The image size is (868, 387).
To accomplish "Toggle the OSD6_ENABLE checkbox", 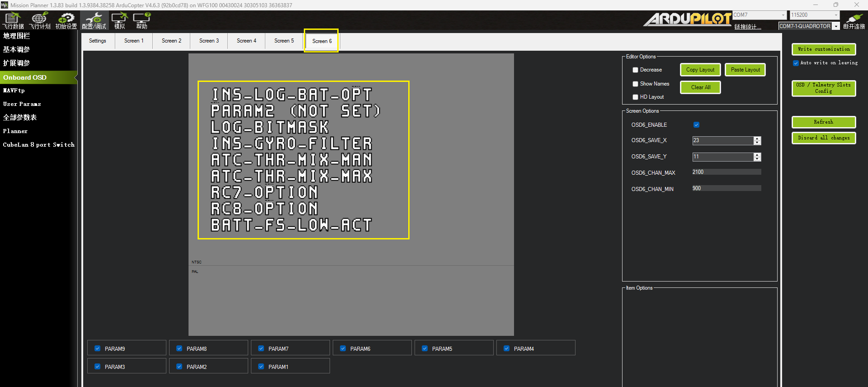I will coord(696,125).
